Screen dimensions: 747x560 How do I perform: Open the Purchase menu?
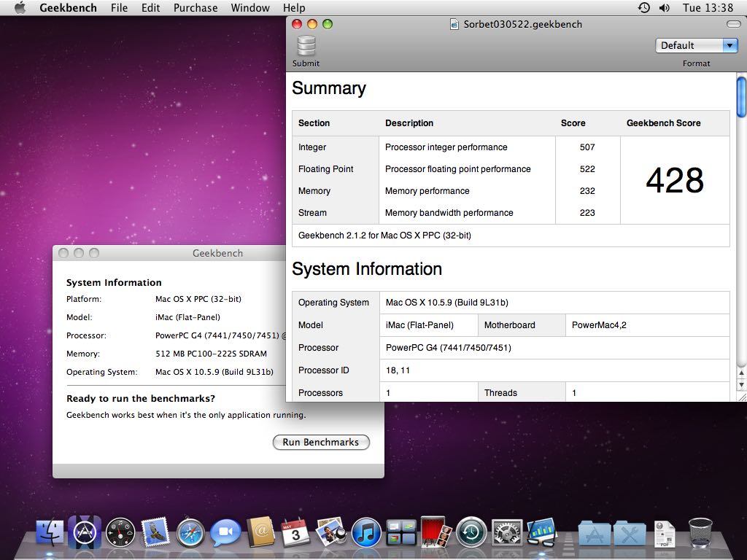[196, 7]
